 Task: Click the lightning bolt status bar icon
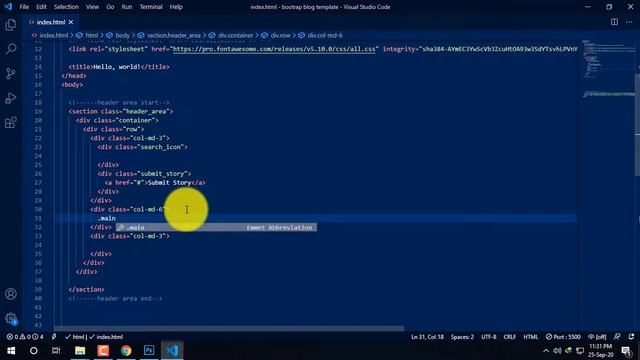[x=54, y=337]
